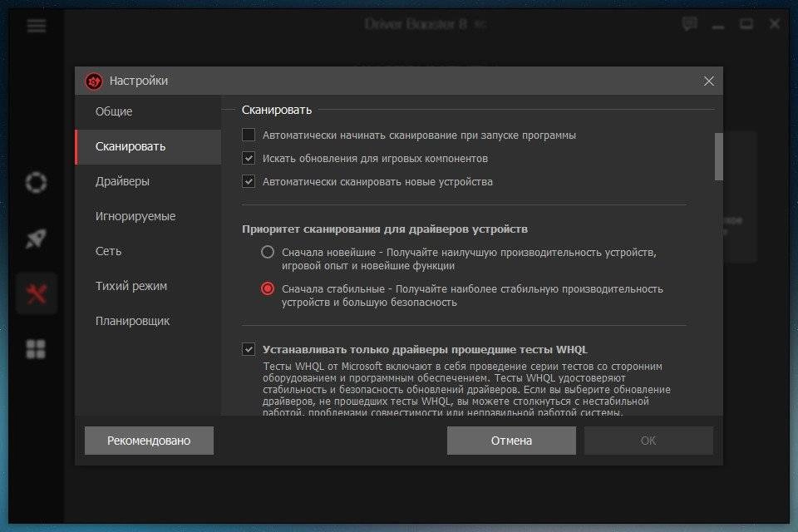
Task: Toggle install only WHQL-tested drivers checkbox
Action: point(249,349)
